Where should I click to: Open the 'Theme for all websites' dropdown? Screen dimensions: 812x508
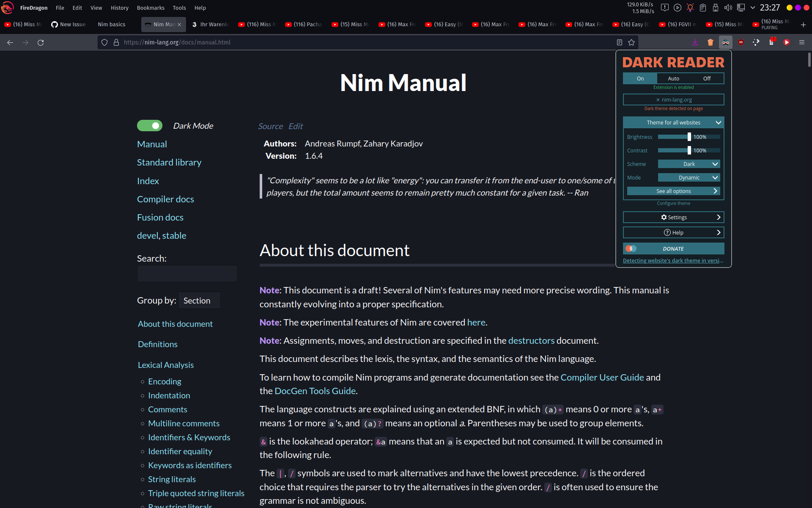[673, 122]
